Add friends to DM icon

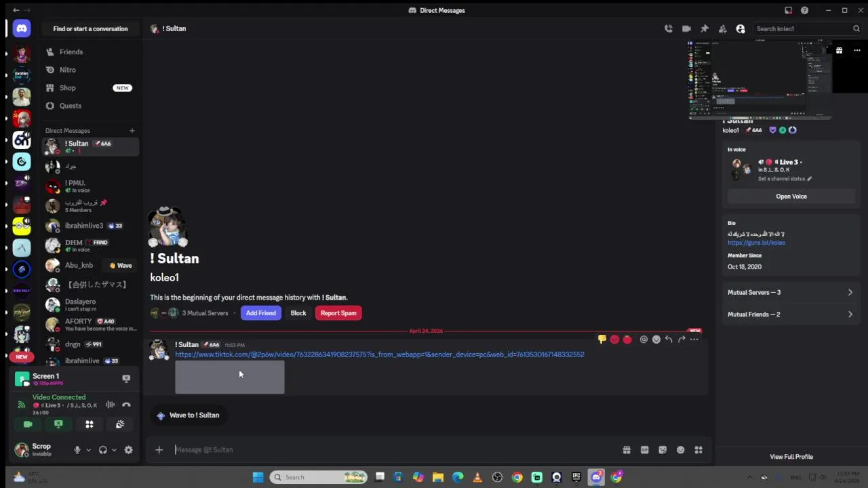pos(722,28)
